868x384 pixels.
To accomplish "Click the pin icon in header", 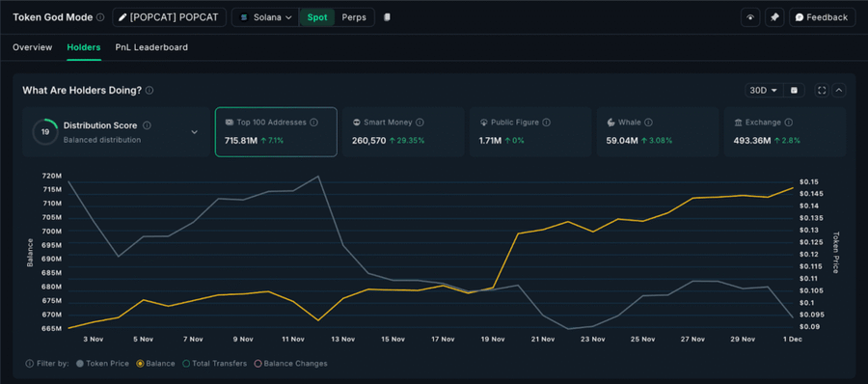I will point(774,17).
